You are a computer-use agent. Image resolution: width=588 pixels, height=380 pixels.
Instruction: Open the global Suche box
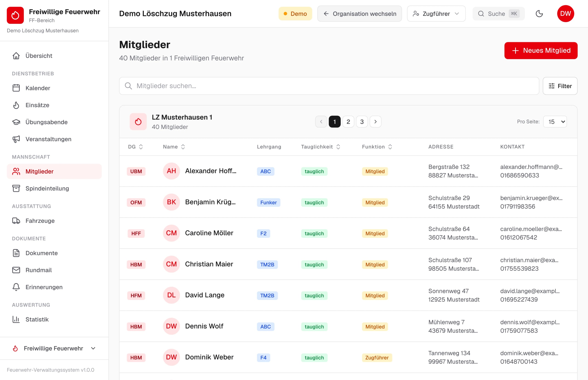(x=498, y=14)
